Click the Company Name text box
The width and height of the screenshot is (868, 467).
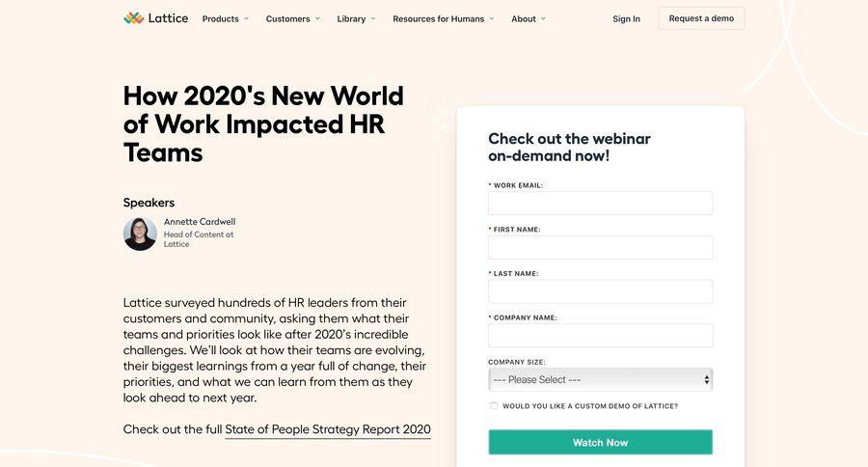tap(600, 336)
